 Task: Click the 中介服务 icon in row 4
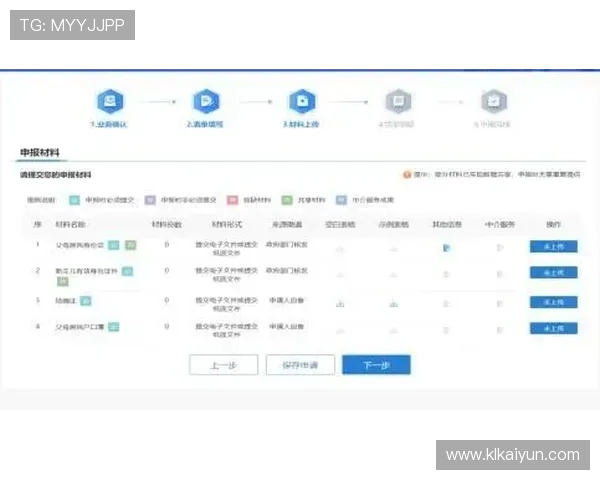click(500, 330)
